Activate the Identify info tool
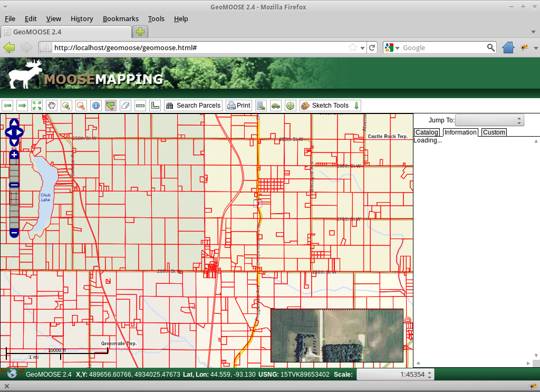The height and width of the screenshot is (392, 540). [96, 106]
